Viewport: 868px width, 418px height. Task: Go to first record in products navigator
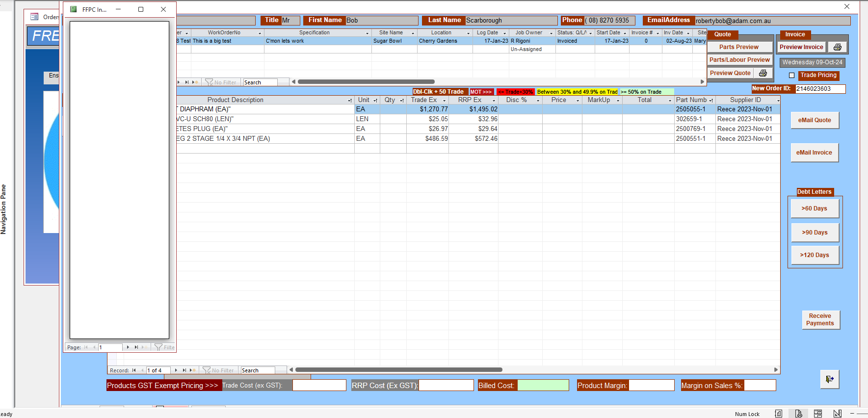click(x=134, y=370)
